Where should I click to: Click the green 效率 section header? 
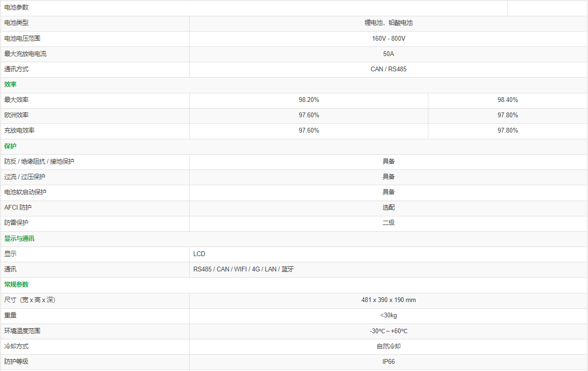click(x=11, y=84)
